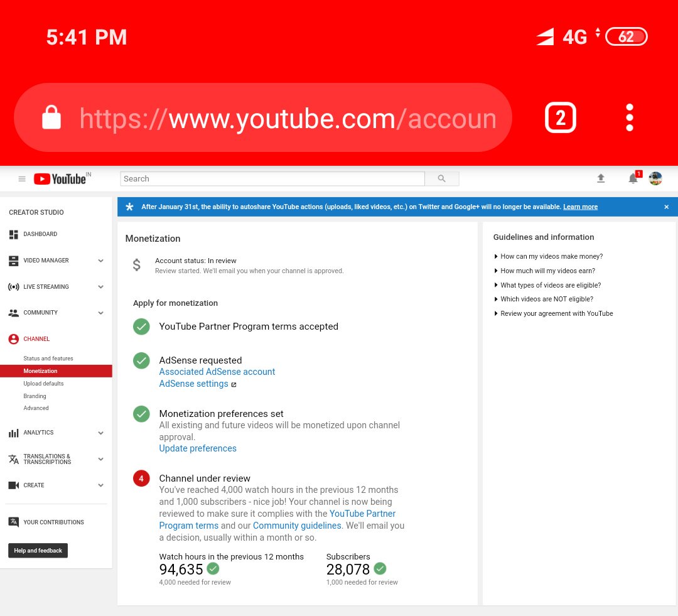Click the Translations & Transcriptions icon

[13, 459]
